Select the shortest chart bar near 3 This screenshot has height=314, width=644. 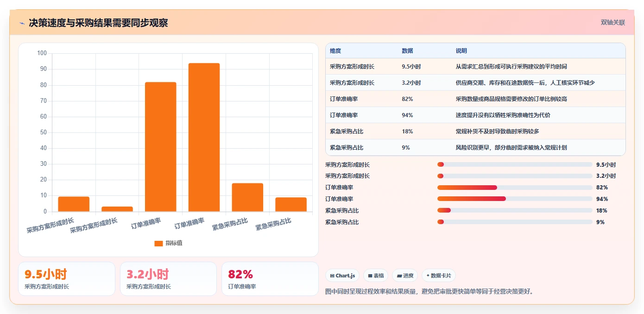(x=117, y=209)
